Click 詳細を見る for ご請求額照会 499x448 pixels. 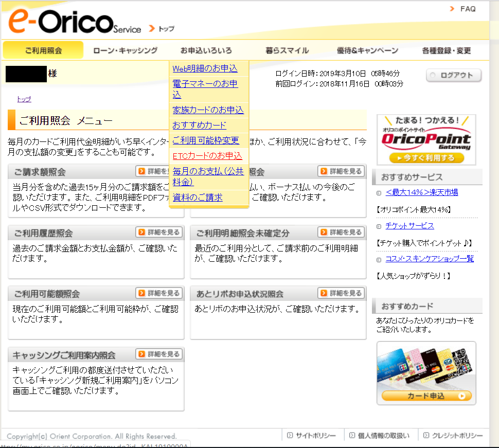pyautogui.click(x=152, y=171)
